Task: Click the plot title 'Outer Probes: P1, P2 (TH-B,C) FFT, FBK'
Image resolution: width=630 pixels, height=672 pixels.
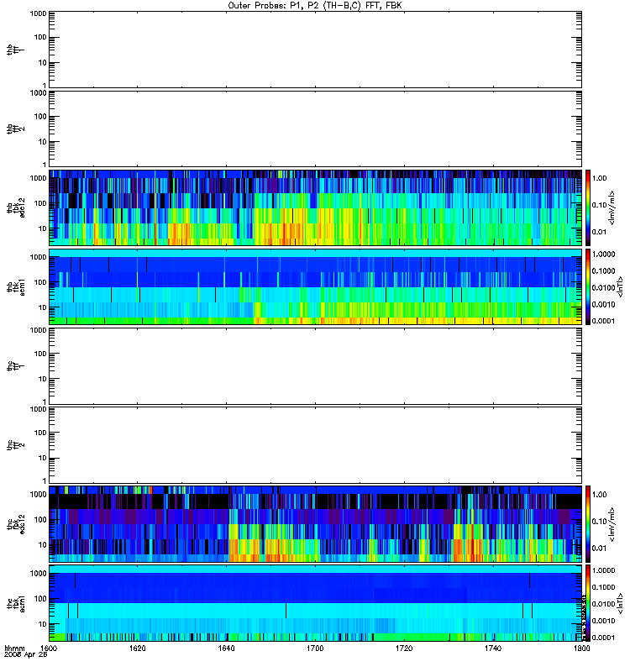Action: click(x=315, y=6)
